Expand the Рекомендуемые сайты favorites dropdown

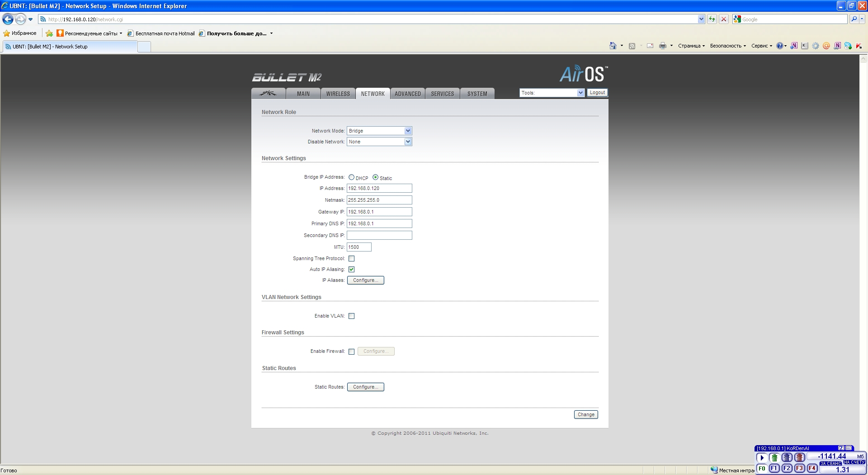121,33
